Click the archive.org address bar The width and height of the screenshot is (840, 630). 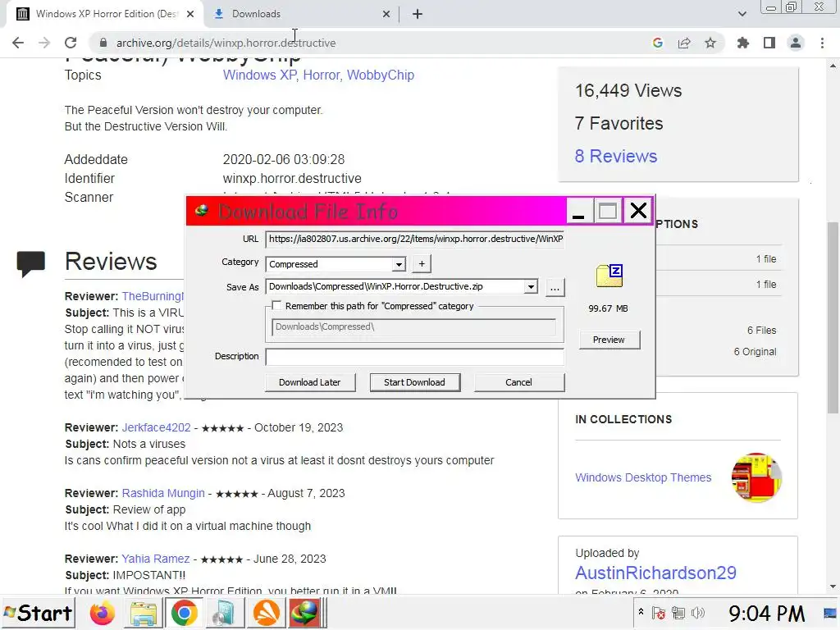pyautogui.click(x=370, y=43)
